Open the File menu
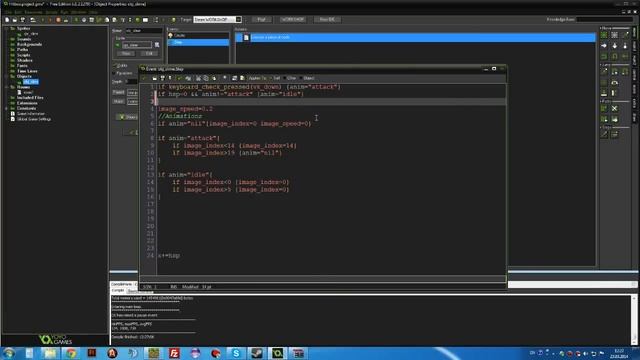Viewport: 640px width, 360px height. (x=8, y=12)
